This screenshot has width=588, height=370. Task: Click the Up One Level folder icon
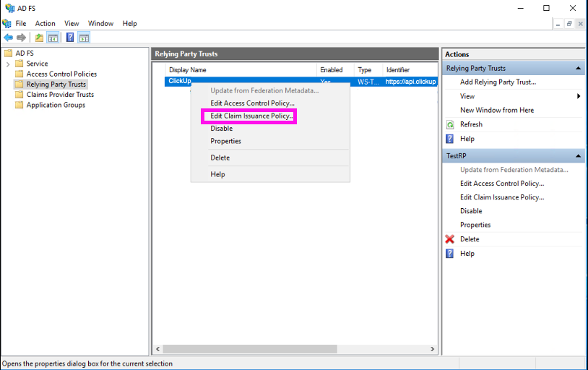[39, 38]
